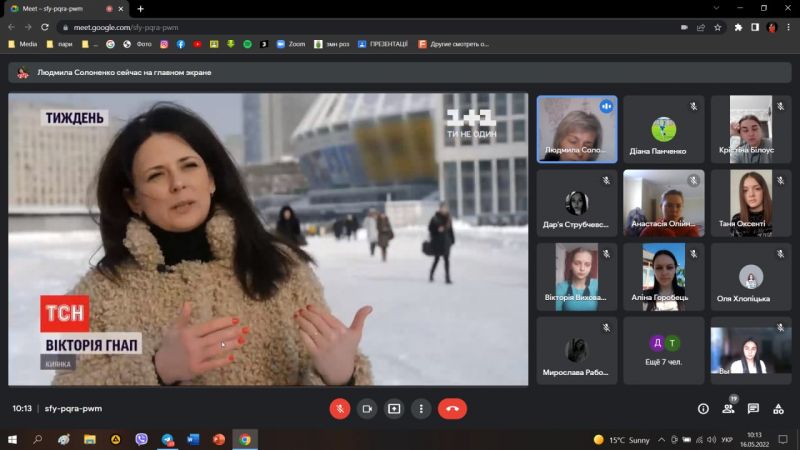Screen dimensions: 800x450
Task: Click the main presented TSN video
Action: 268,239
